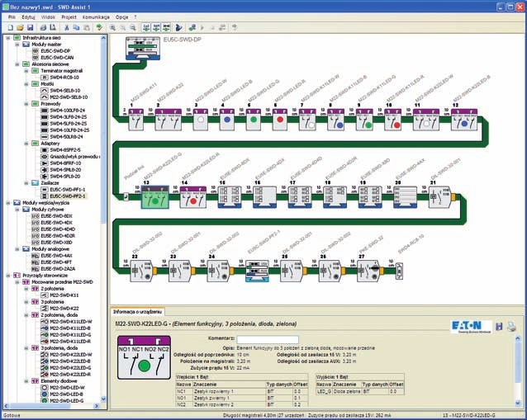Click the Eaton logo in the info panel
This screenshot has height=420, width=527.
pos(471,326)
